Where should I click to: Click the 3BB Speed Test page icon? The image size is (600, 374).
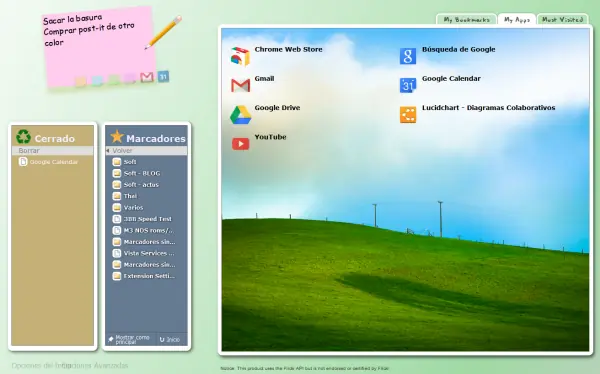(x=117, y=219)
